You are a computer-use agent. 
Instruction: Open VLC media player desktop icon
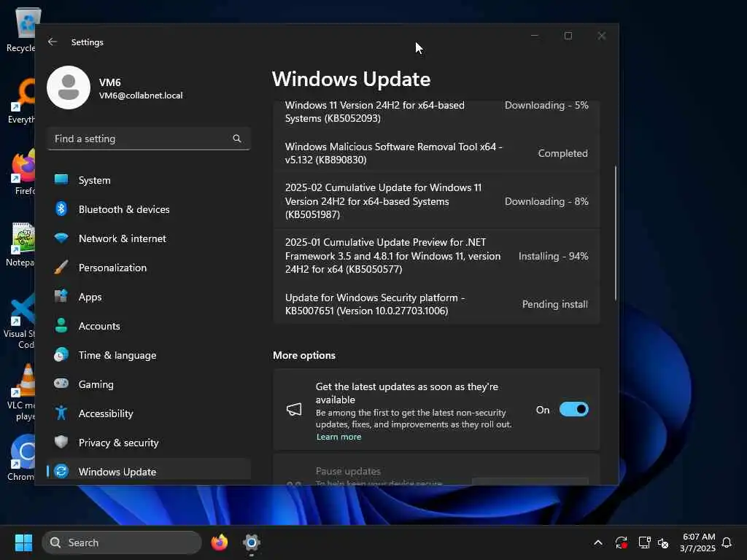click(x=21, y=393)
